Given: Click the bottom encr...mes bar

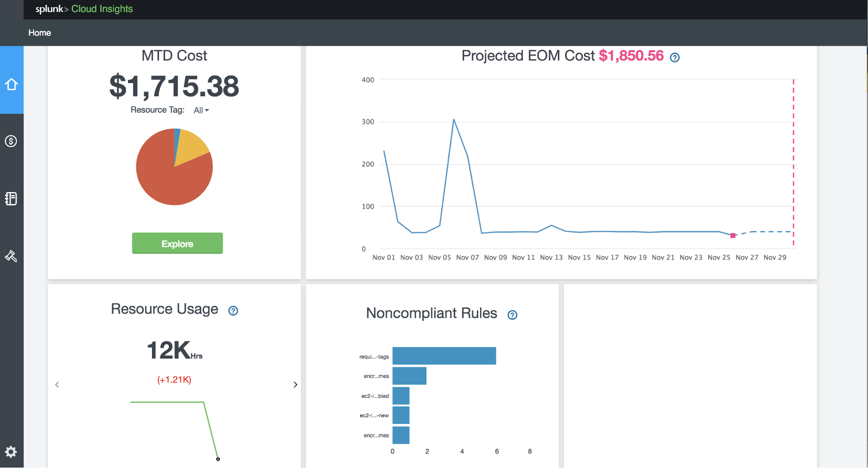Looking at the screenshot, I should click(401, 435).
